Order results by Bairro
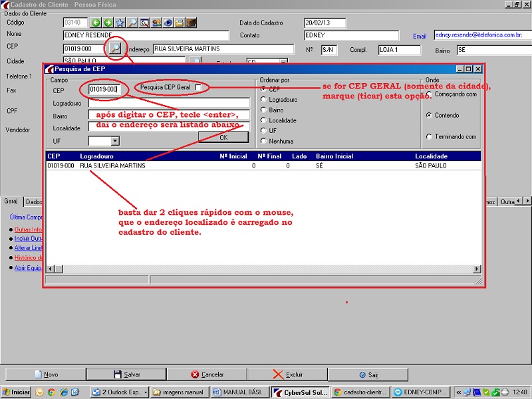 point(263,110)
